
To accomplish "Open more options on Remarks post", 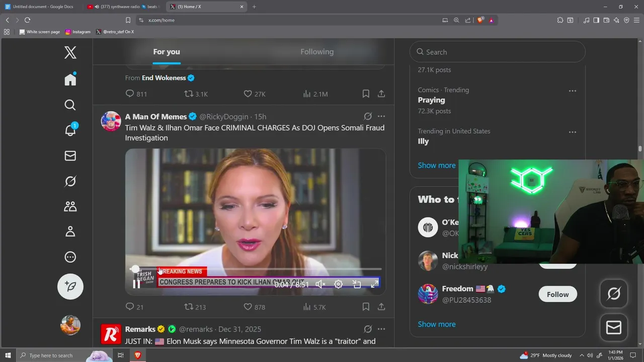I will [x=381, y=329].
